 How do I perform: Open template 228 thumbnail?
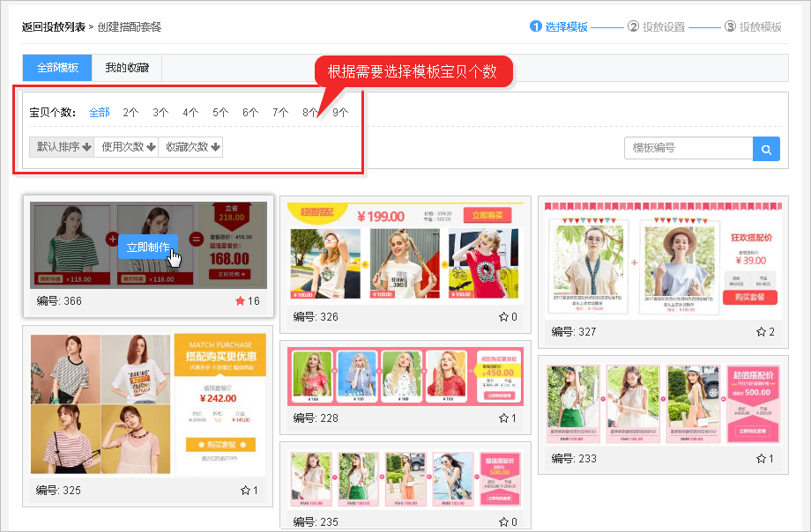405,376
